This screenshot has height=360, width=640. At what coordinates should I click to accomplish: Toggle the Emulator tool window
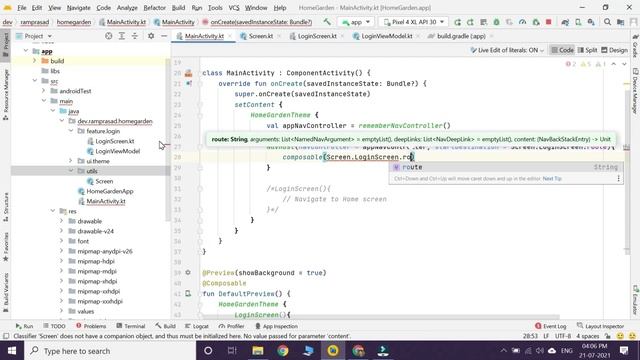coord(635,300)
